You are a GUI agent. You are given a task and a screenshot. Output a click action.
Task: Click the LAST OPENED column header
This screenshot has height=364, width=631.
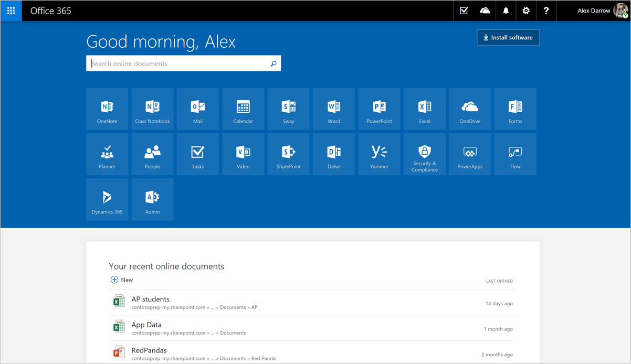pyautogui.click(x=499, y=281)
